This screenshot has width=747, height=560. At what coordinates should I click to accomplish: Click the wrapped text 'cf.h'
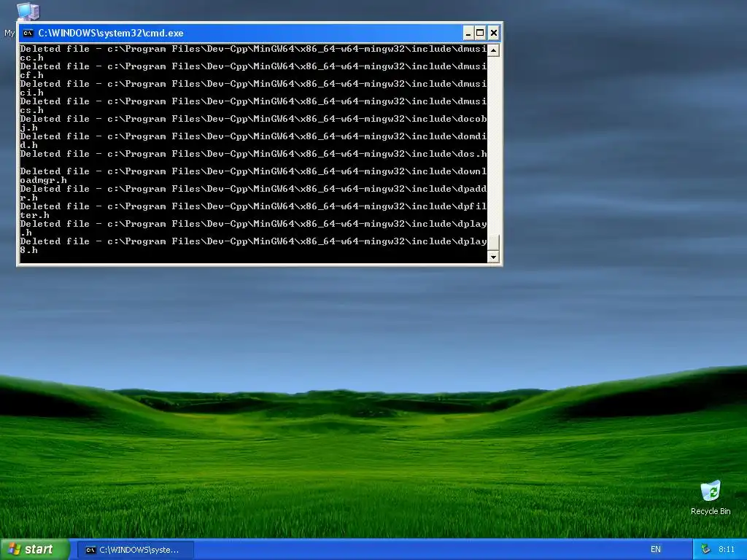point(31,75)
